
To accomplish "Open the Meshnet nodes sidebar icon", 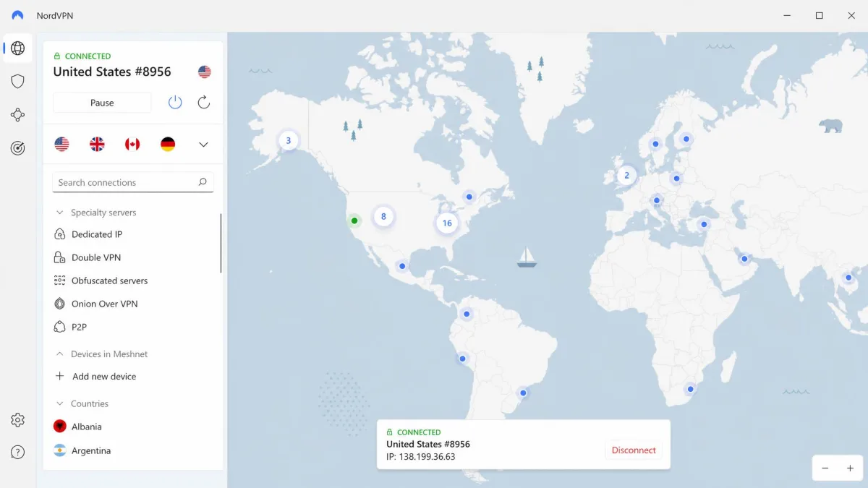I will 18,115.
